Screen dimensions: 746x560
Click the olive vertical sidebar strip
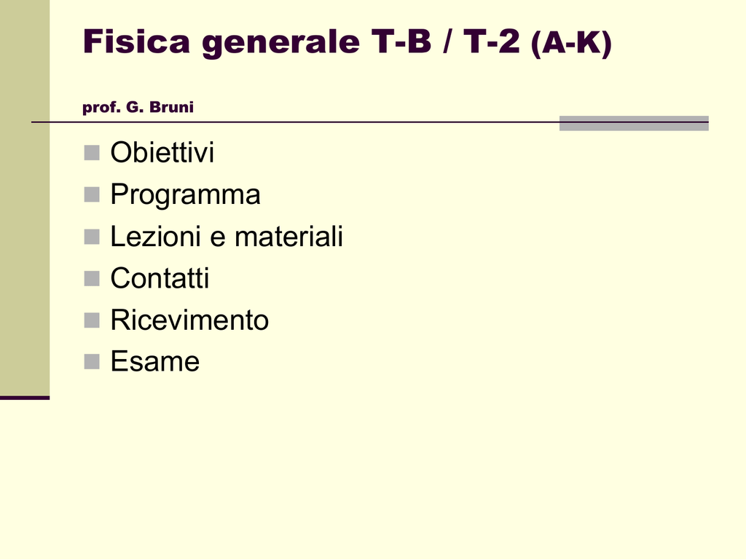pos(25,197)
